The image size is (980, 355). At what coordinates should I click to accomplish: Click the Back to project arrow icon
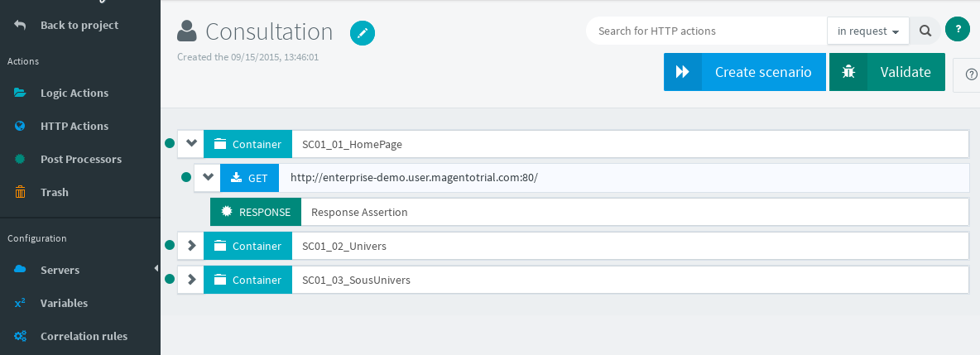(20, 25)
